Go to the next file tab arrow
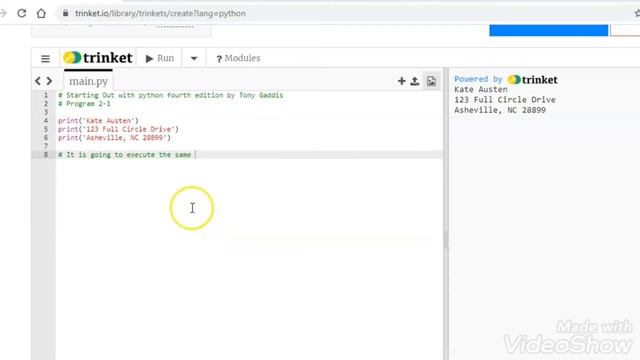640x360 pixels. pyautogui.click(x=49, y=81)
